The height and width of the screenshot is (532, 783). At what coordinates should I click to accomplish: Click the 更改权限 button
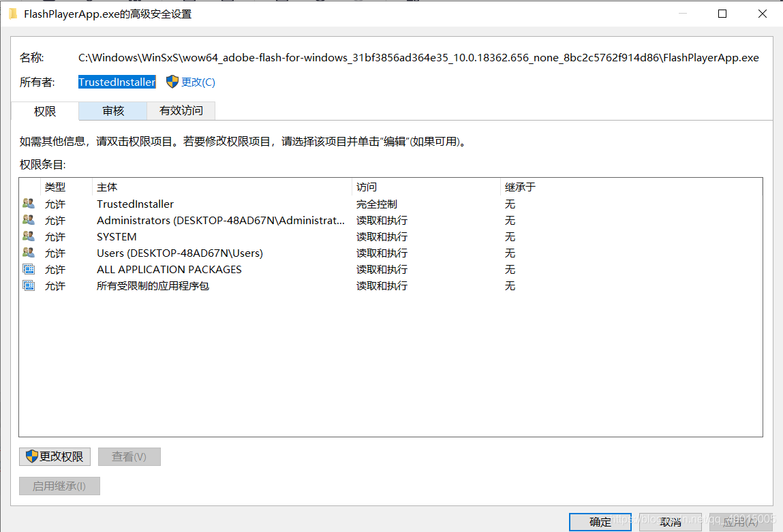pos(55,456)
